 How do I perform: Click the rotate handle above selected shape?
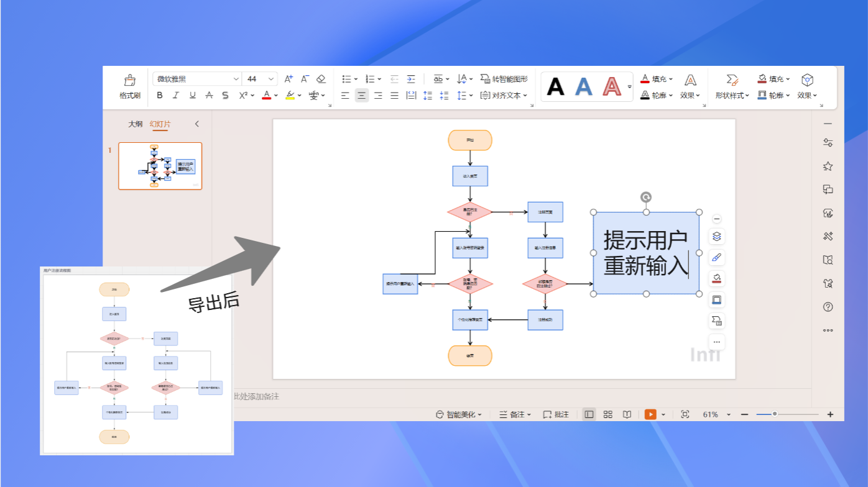coord(646,198)
